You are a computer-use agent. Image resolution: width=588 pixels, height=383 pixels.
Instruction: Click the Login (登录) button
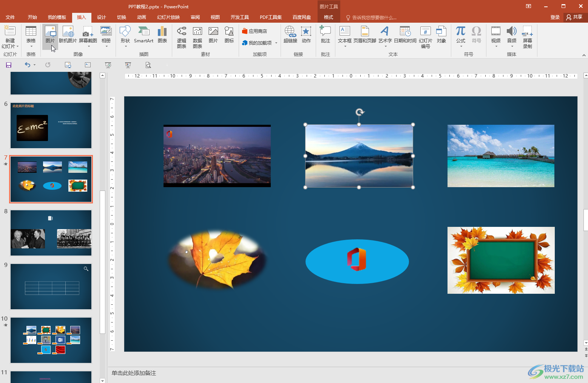tap(555, 17)
